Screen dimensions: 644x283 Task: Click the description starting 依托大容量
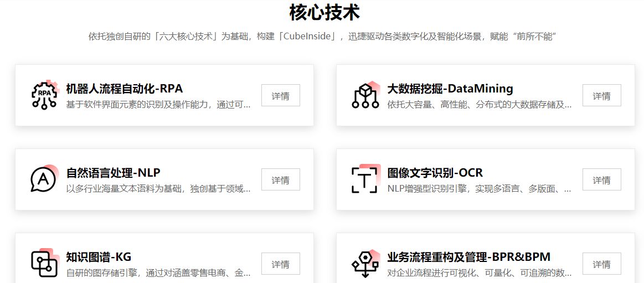(480, 105)
